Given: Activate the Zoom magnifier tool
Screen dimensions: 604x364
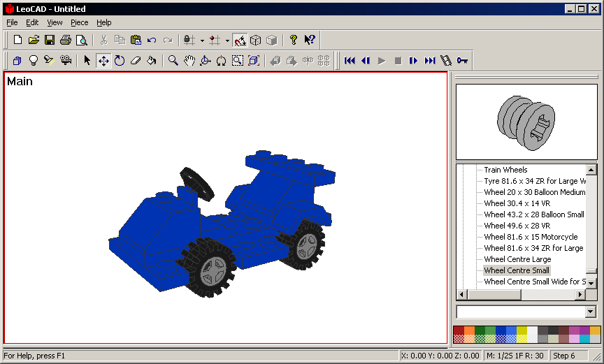Looking at the screenshot, I should pos(173,61).
